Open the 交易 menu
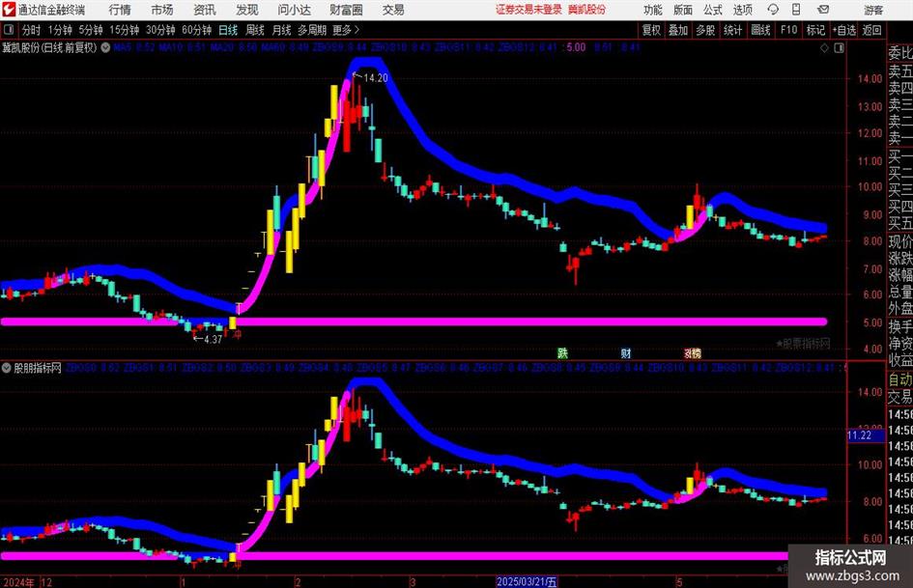 (x=393, y=10)
